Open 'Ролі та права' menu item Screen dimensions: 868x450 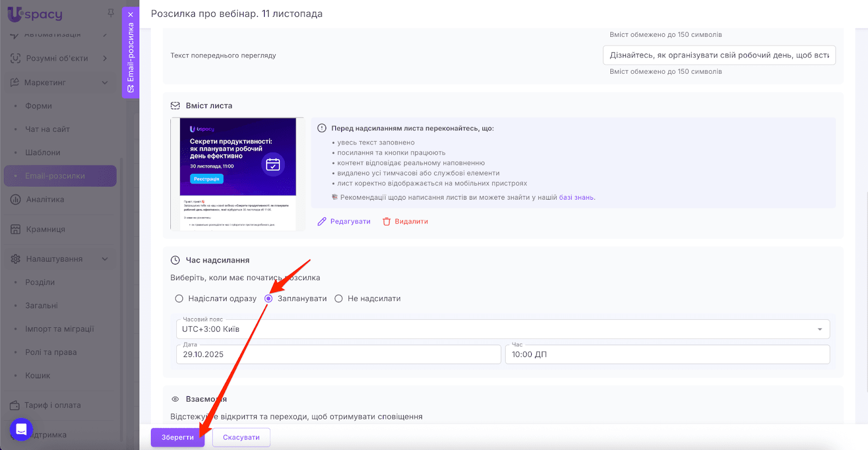click(x=51, y=352)
